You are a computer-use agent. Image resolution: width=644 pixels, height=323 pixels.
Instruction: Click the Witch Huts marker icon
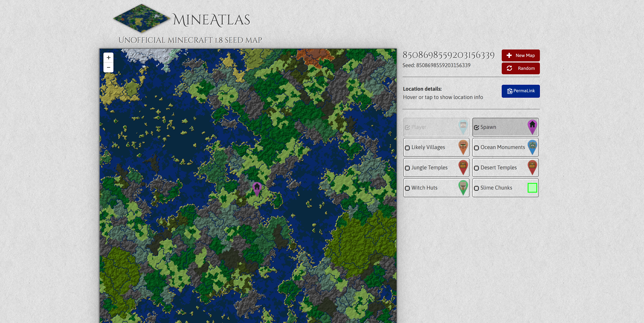point(463,188)
